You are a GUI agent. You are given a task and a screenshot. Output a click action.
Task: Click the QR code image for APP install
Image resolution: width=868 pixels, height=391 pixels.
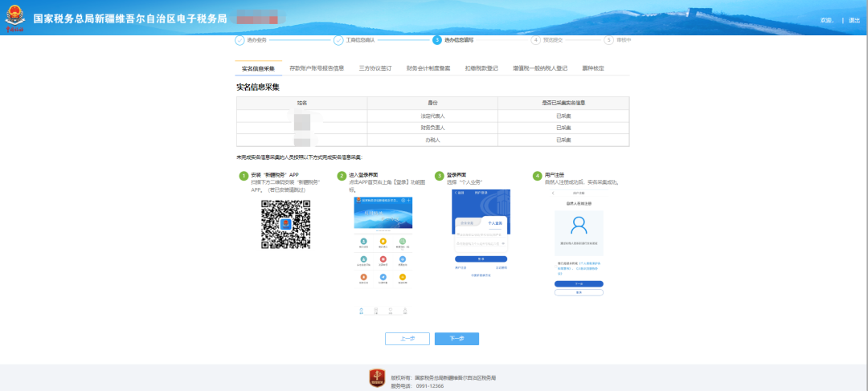pyautogui.click(x=285, y=224)
